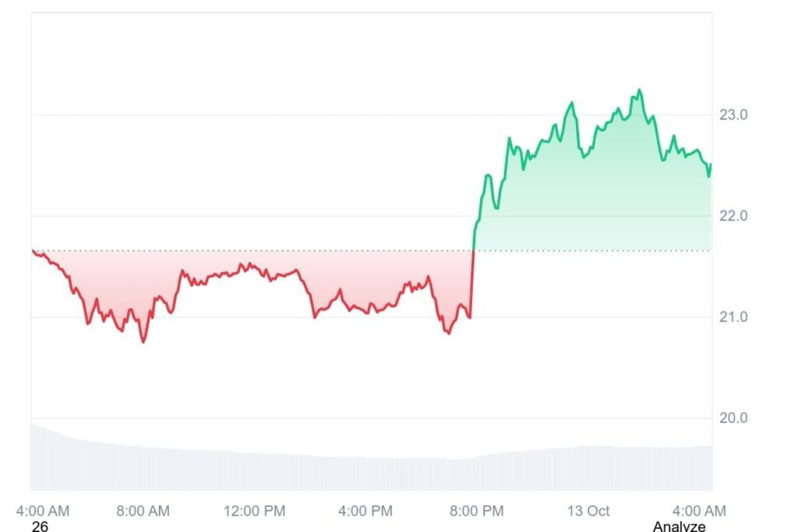Screen dimensions: 798x532
Task: Select the 8:00 PM time axis label
Action: tap(477, 511)
